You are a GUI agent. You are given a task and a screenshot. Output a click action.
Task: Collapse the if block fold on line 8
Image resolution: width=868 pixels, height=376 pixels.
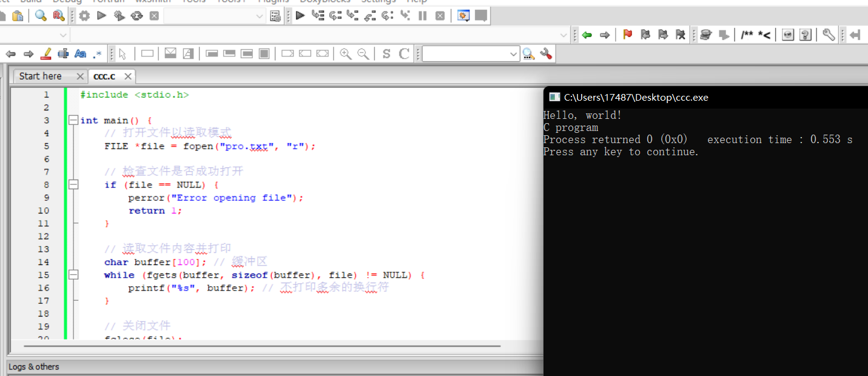point(73,184)
